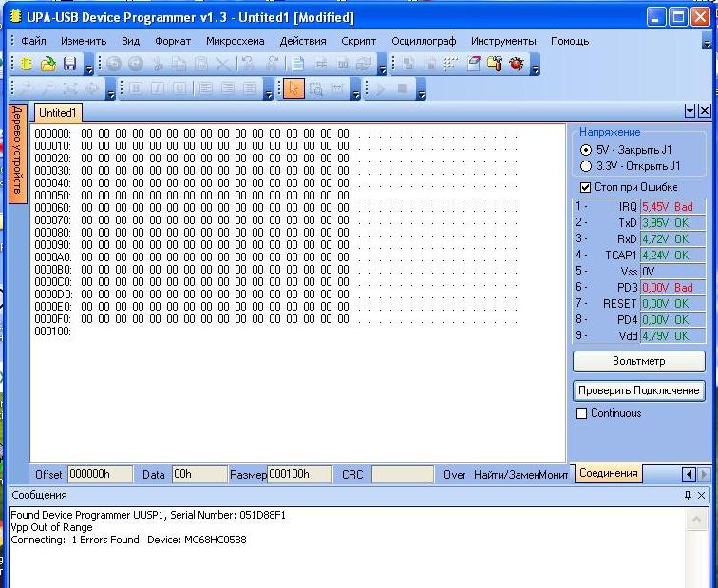Click the IRQ 5,45V Bad pin reading

(672, 207)
